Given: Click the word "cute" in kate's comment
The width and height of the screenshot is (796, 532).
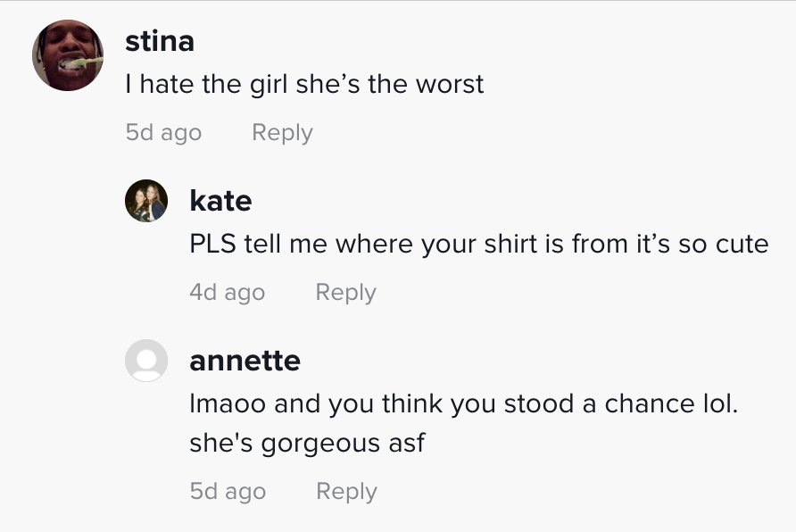Looking at the screenshot, I should [742, 245].
